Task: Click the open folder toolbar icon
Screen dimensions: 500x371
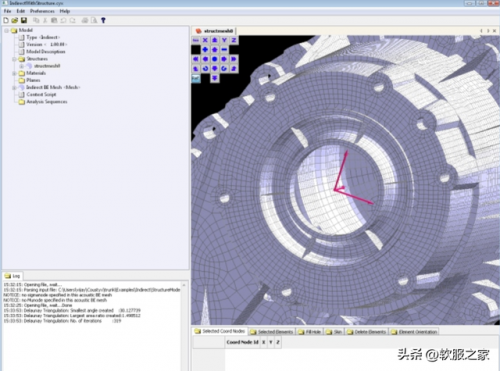Action: point(14,20)
